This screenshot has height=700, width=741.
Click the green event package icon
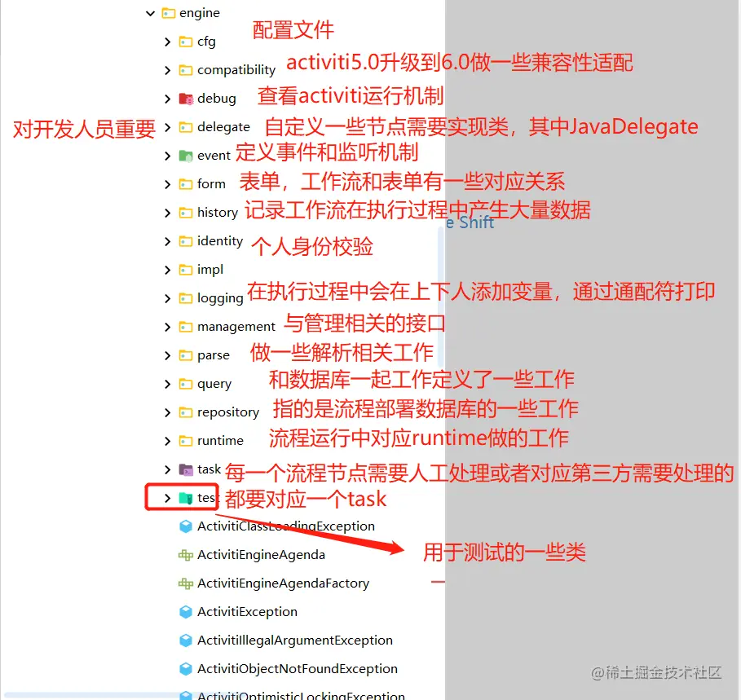(x=186, y=155)
